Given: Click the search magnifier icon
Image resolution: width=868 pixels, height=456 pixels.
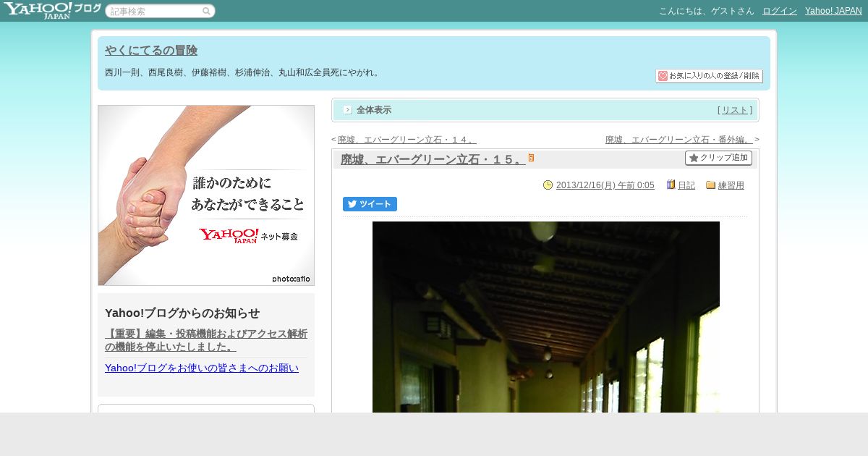Looking at the screenshot, I should click(x=206, y=11).
